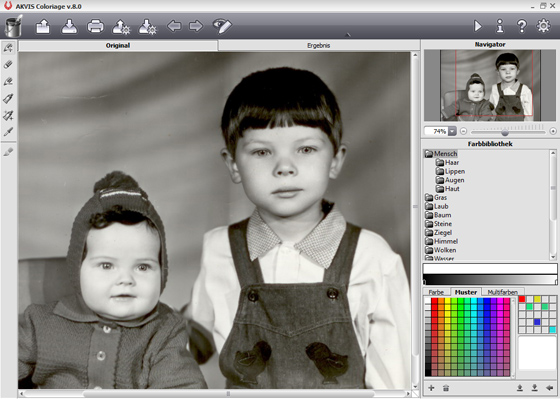
Task: Switch to the Ergebnis tab
Action: point(319,45)
